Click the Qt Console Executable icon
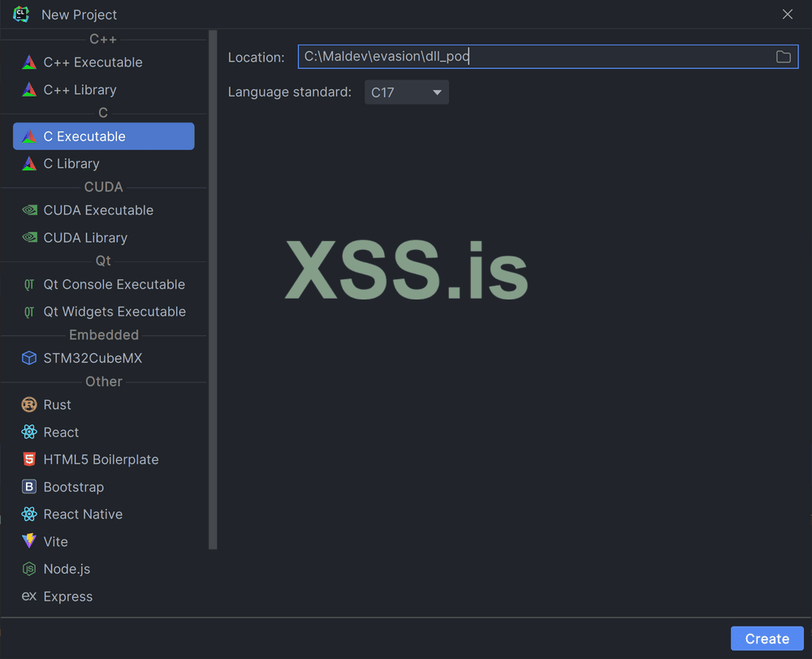This screenshot has width=812, height=659. (29, 285)
